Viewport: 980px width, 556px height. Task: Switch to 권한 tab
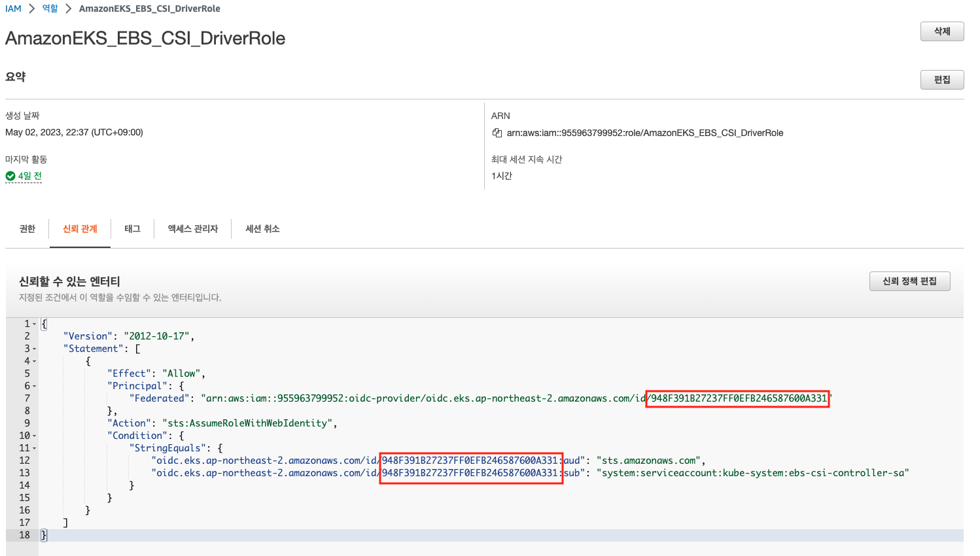tap(27, 229)
